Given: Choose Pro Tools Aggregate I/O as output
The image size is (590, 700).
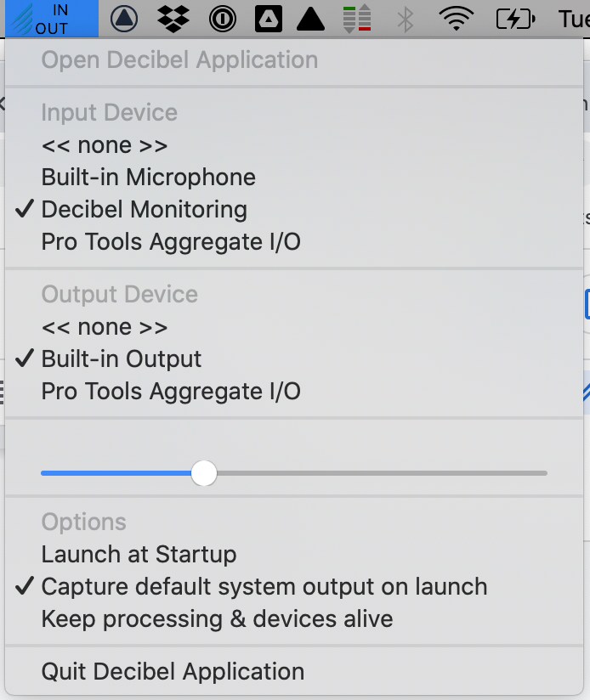Looking at the screenshot, I should [170, 392].
